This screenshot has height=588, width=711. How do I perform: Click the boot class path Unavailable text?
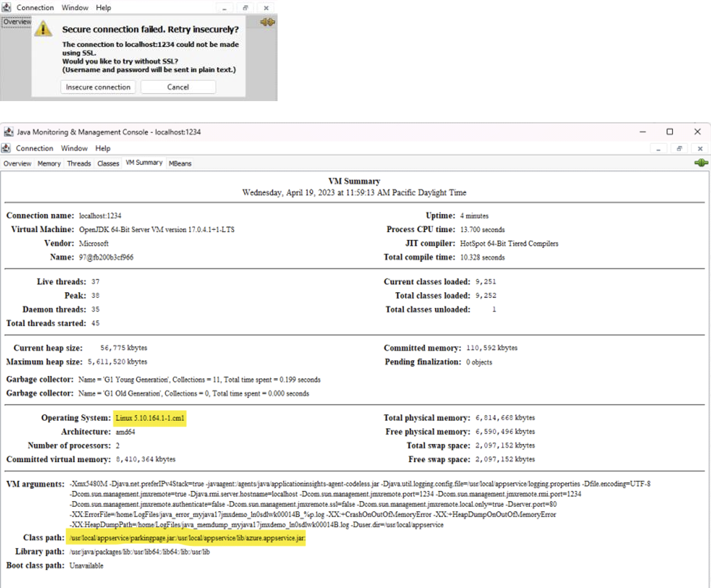86,566
